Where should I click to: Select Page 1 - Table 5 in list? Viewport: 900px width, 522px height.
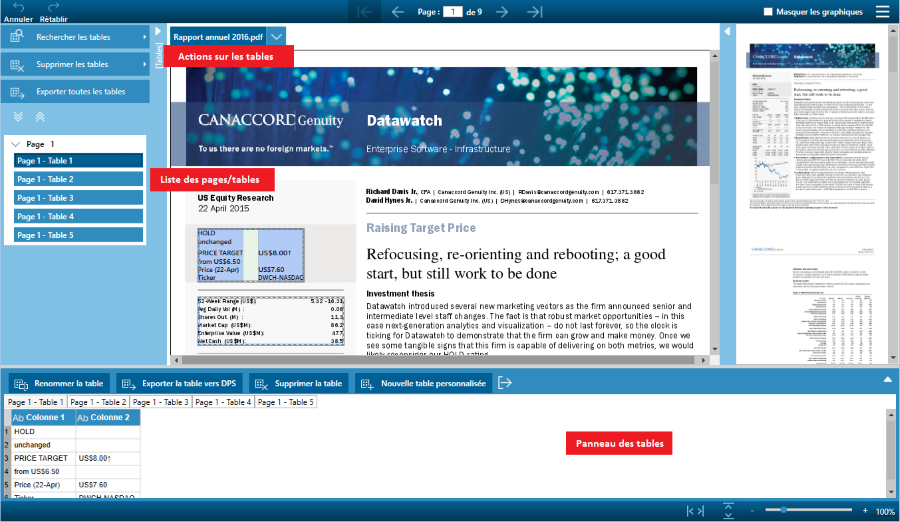tap(78, 235)
